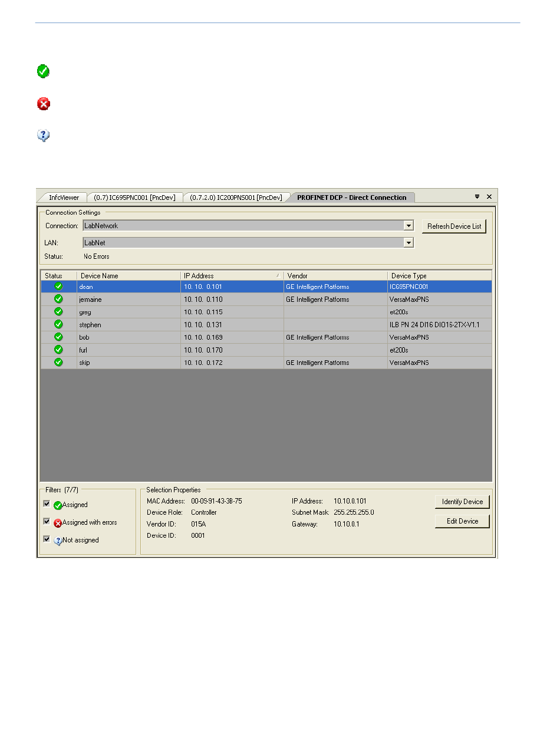Click Gateway value 10.10.0.1
The width and height of the screenshot is (560, 747).
[347, 524]
